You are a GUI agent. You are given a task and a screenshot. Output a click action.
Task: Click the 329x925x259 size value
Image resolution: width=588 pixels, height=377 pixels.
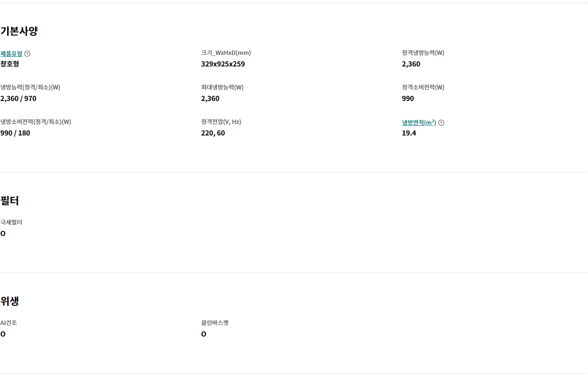tap(223, 64)
